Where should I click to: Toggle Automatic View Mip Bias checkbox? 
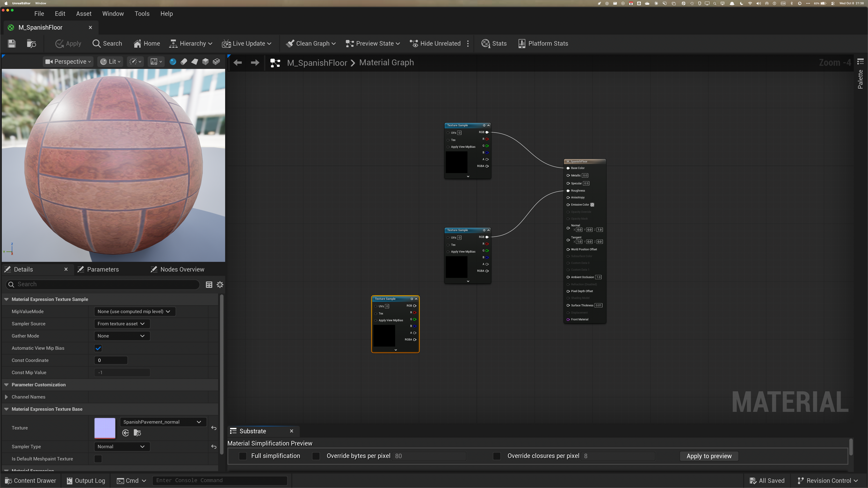tap(98, 348)
